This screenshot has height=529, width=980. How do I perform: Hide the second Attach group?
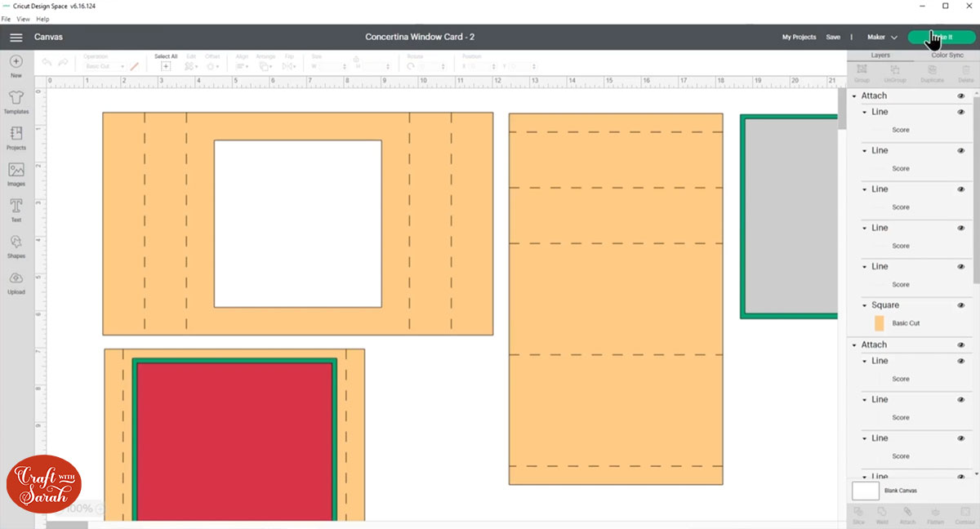click(960, 345)
